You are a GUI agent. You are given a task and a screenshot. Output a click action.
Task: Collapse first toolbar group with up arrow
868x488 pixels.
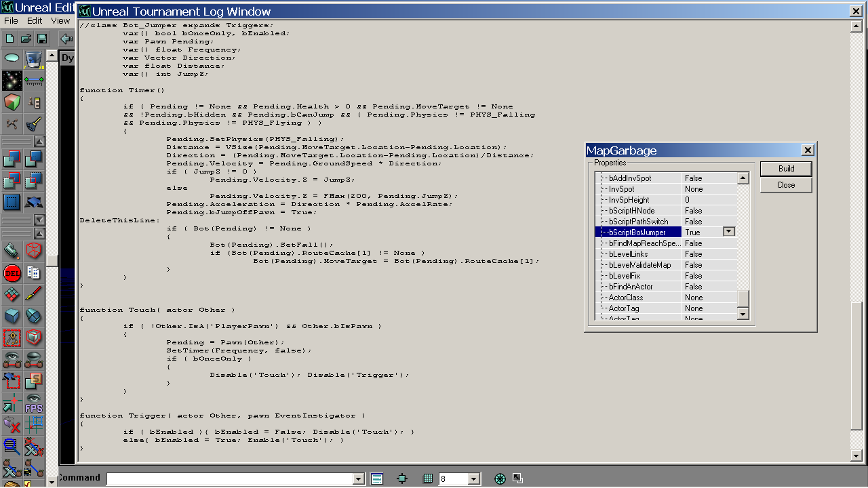(39, 142)
